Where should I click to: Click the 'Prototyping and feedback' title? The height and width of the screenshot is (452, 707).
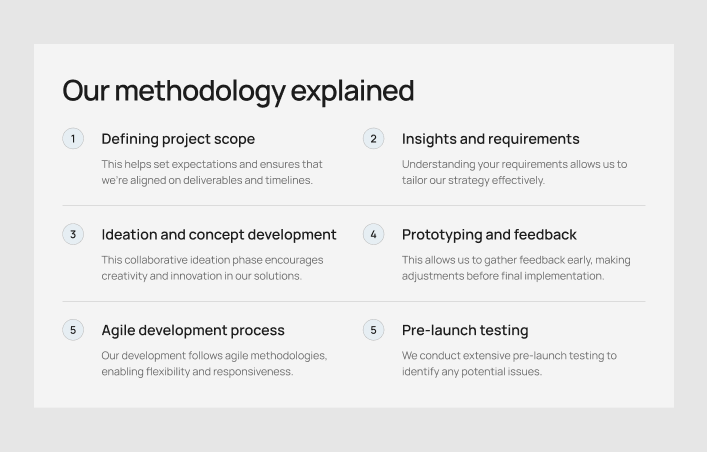pos(489,235)
